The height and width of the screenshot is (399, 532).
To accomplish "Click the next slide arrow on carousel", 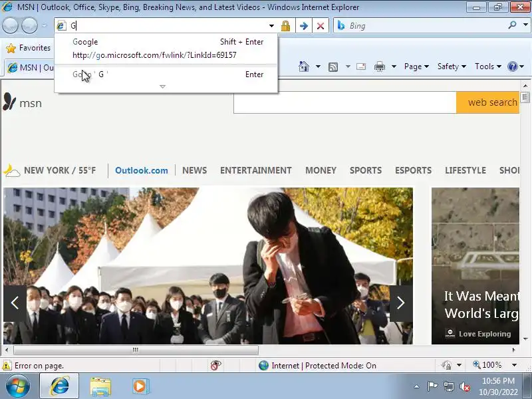I will (x=401, y=303).
